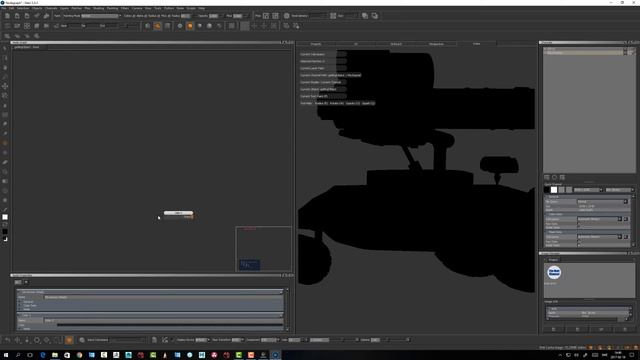Open the File Space dropdown in channel properties
640x360 pixels.
602,202
